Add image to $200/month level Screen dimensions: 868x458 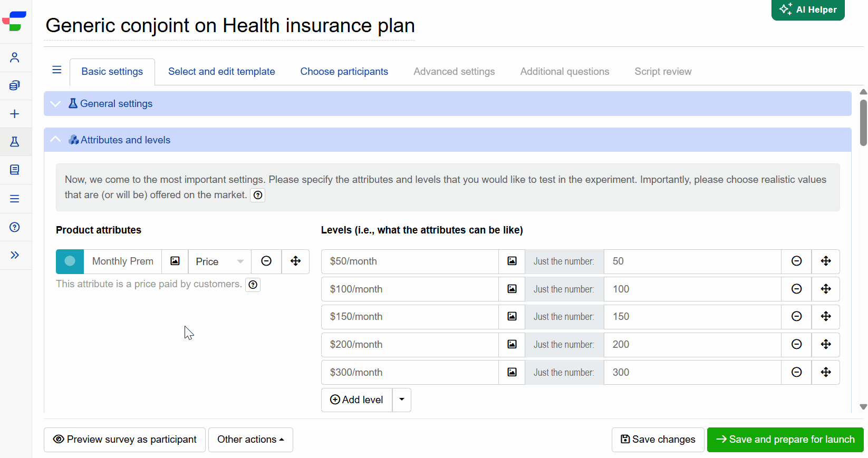tap(512, 345)
